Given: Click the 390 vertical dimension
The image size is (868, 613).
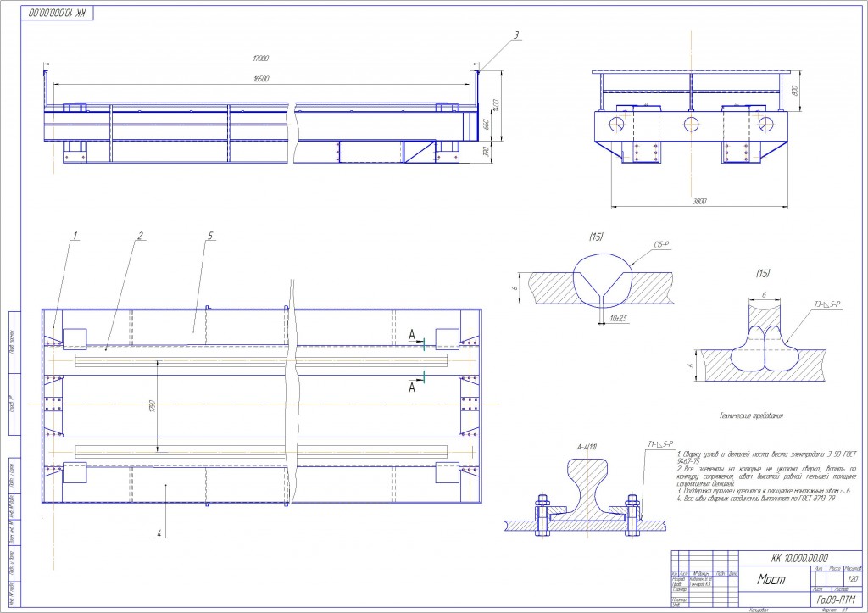Looking at the screenshot, I should pos(486,151).
